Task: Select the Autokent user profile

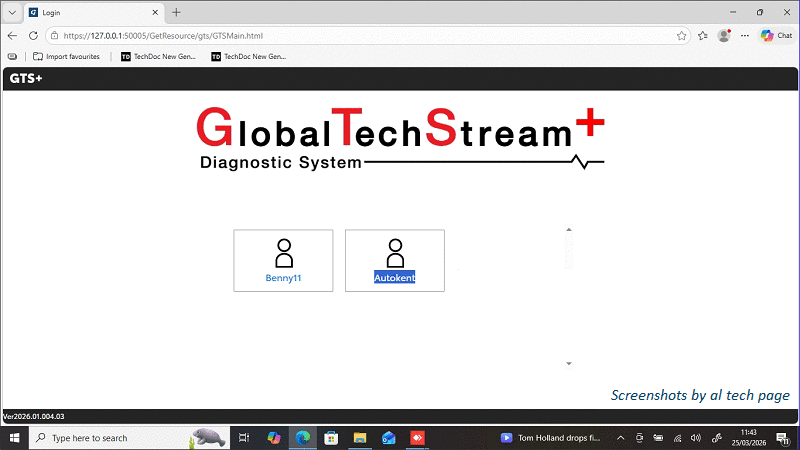Action: [394, 261]
